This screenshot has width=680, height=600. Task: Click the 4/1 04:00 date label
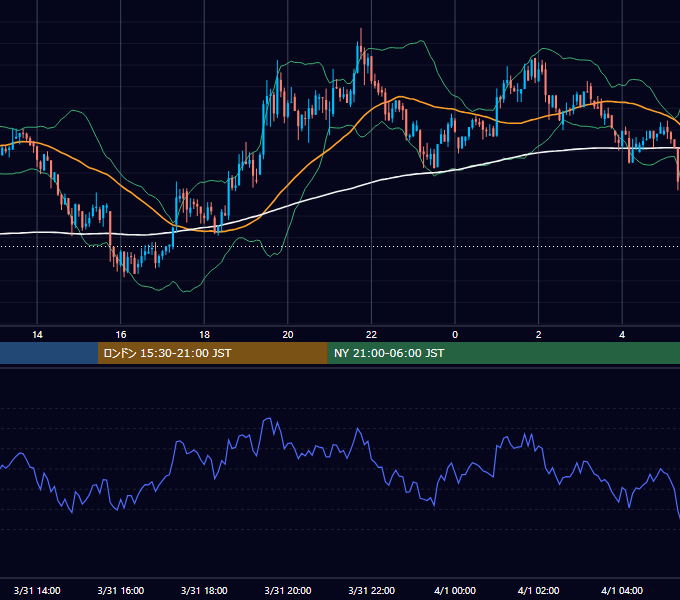point(622,590)
